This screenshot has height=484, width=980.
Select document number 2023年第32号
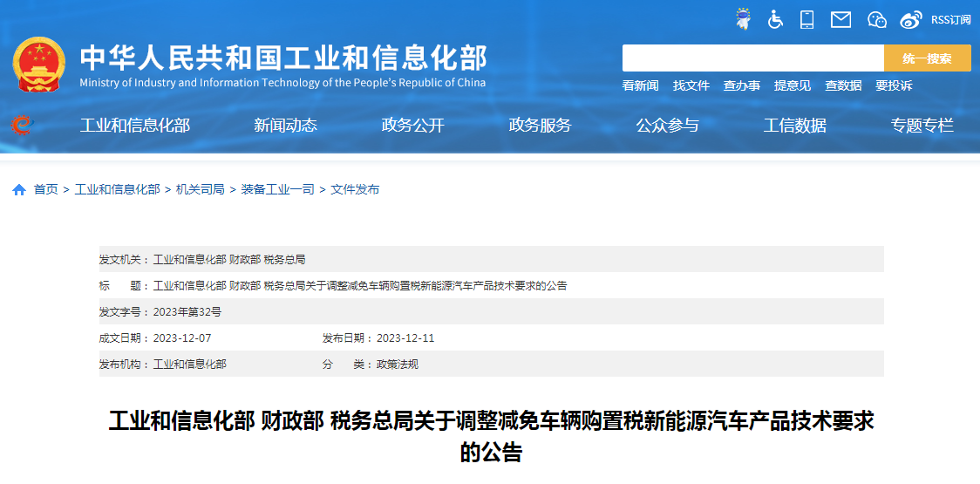pos(187,312)
